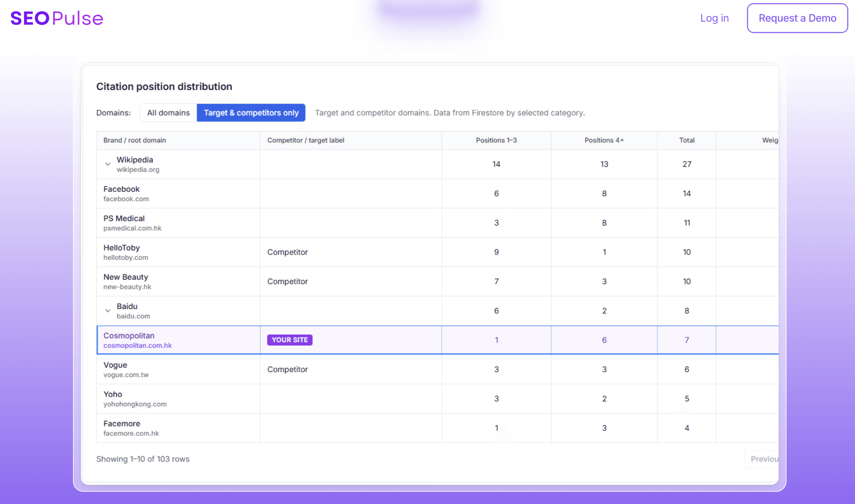Sort by Positions 4+ column header
This screenshot has width=855, height=504.
[x=604, y=140]
